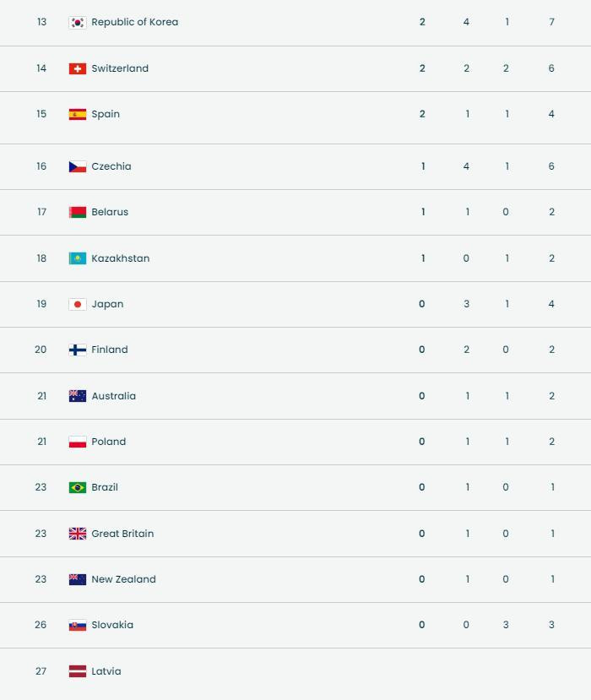Select the Spain flag icon

coord(78,114)
